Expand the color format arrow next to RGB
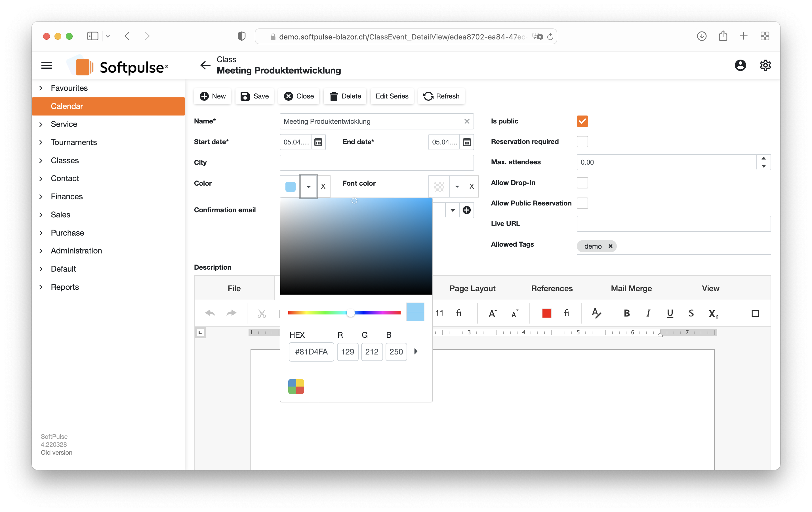Screen dimensions: 812x512 pos(416,351)
